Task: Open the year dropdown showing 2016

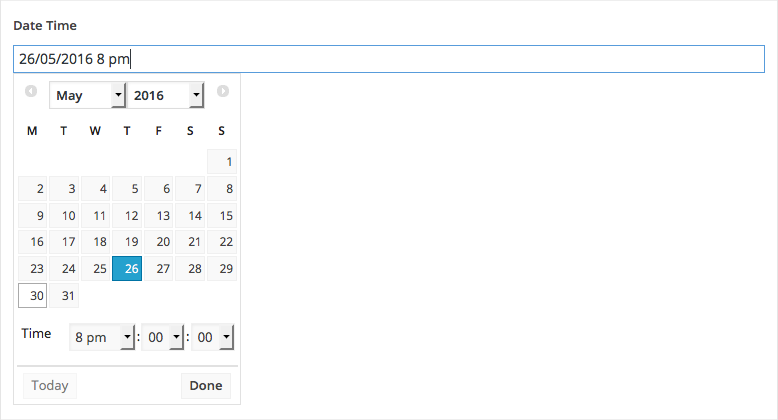Action: point(166,95)
